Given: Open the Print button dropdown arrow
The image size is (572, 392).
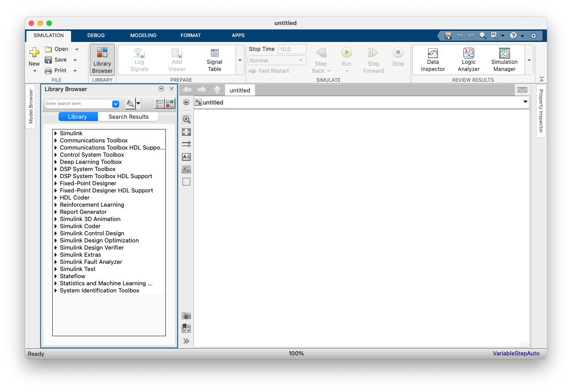Looking at the screenshot, I should click(75, 71).
